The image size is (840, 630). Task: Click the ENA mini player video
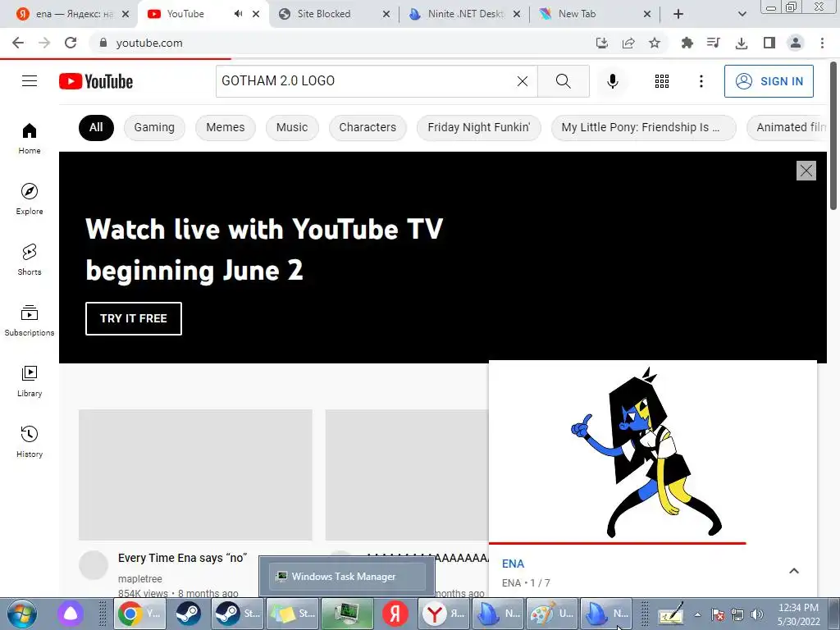652,451
